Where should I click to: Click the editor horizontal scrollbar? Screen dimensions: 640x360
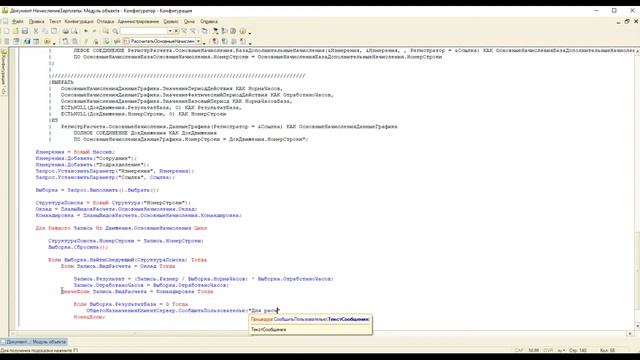(322, 333)
